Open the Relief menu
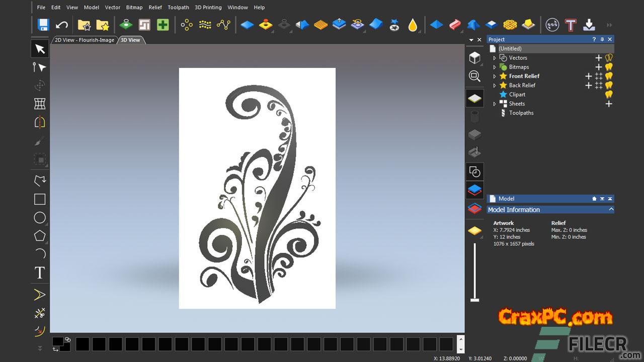 click(x=155, y=8)
